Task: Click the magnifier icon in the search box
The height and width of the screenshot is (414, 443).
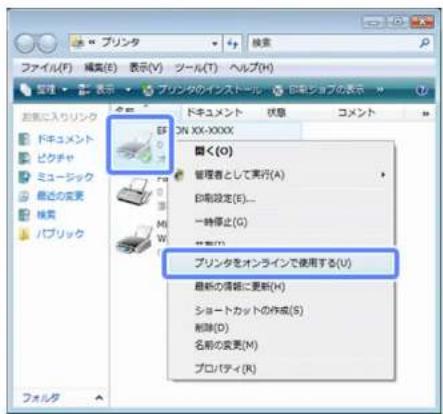Action: [424, 43]
